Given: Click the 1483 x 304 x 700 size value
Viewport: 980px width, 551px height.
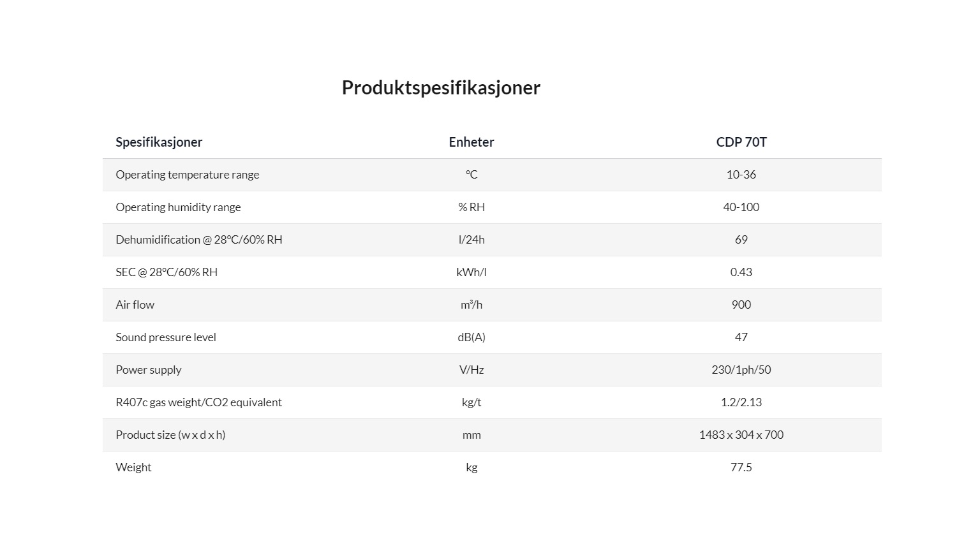Looking at the screenshot, I should (x=741, y=435).
